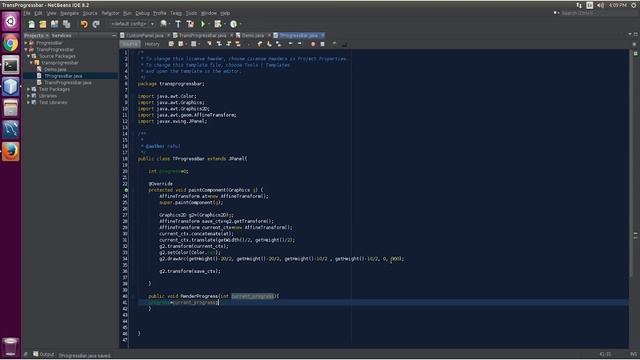Open Terminal from the dock
This screenshot has height=360, width=640.
click(11, 65)
